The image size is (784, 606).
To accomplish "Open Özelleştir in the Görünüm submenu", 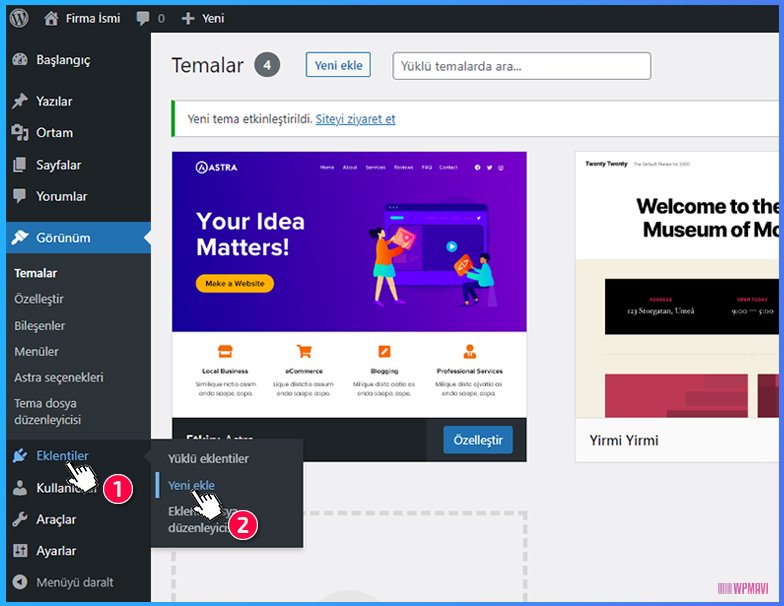I will pos(39,299).
